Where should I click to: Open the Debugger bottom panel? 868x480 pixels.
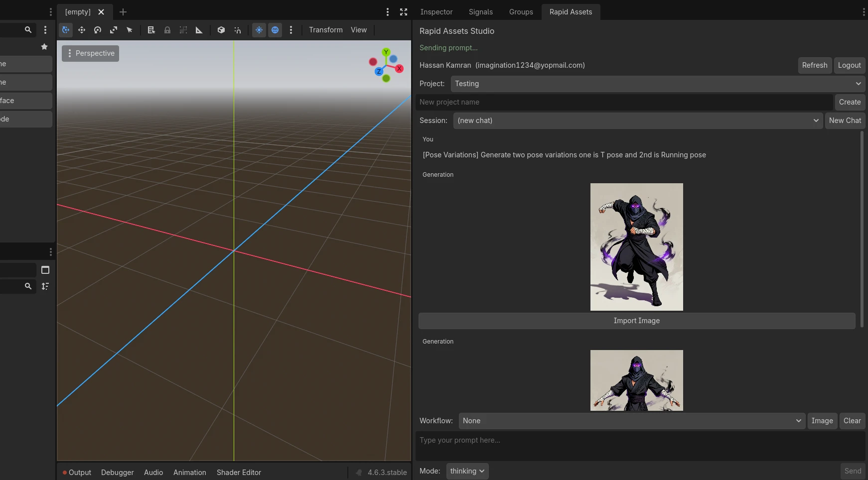(118, 473)
